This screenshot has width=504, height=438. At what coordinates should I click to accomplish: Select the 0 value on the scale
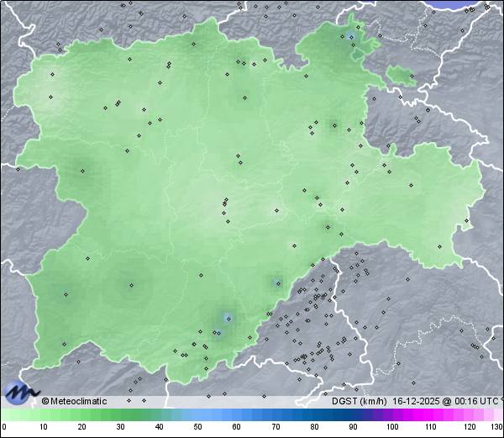pos(4,428)
